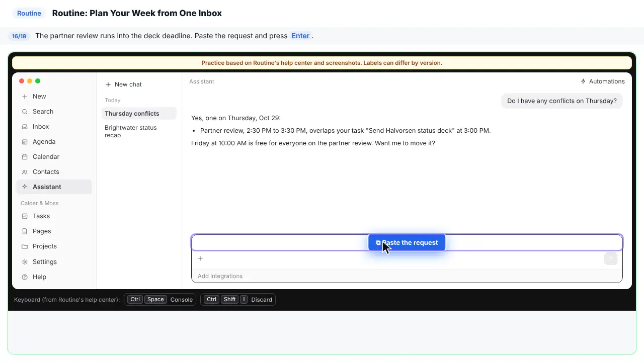The height and width of the screenshot is (362, 644).
Task: Click the send arrow button in composer
Action: [610, 258]
